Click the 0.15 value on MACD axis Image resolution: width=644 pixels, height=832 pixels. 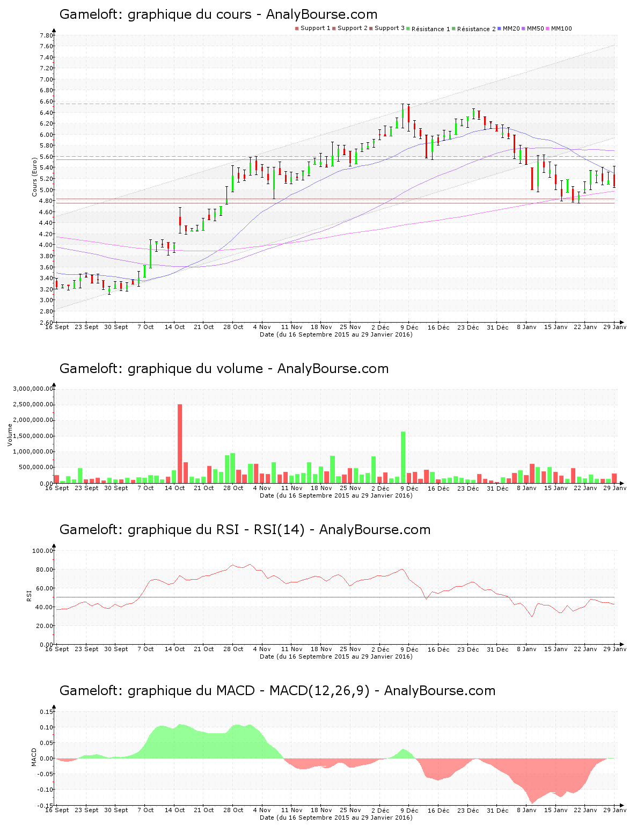46,712
